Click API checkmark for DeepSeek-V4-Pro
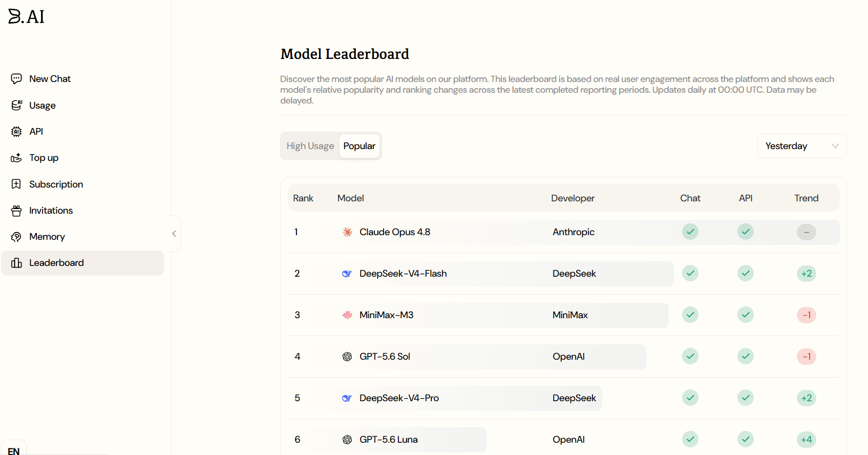This screenshot has width=868, height=455. click(746, 398)
